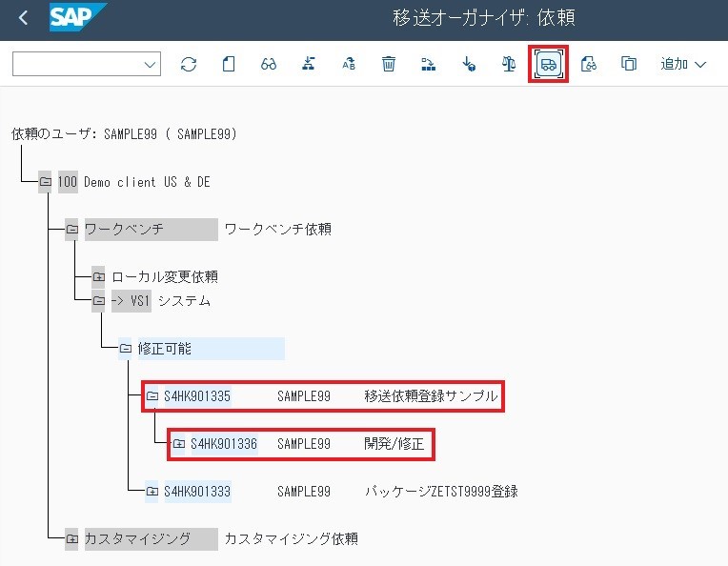This screenshot has height=566, width=728.
Task: Select task S4HK901336
Action: [x=224, y=444]
